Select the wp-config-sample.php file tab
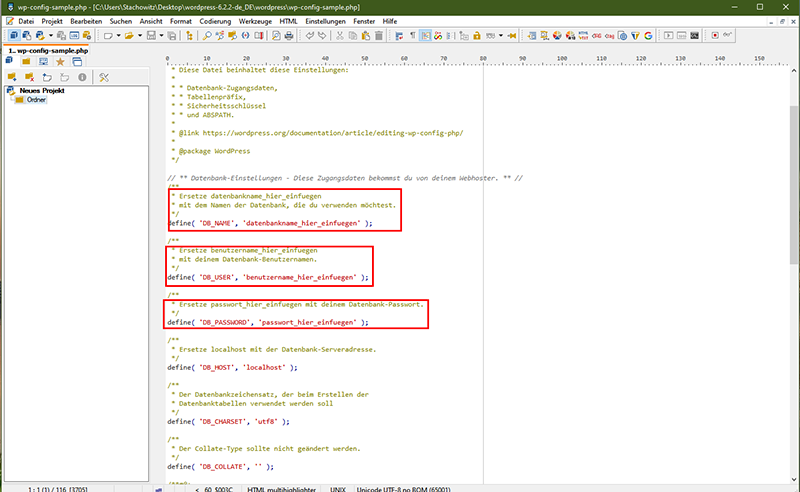 click(x=47, y=51)
